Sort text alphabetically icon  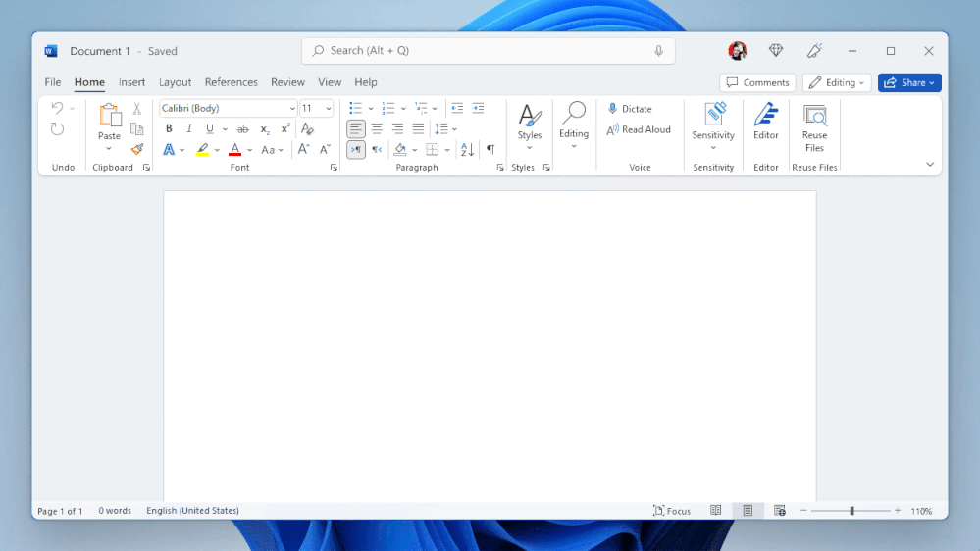point(467,149)
